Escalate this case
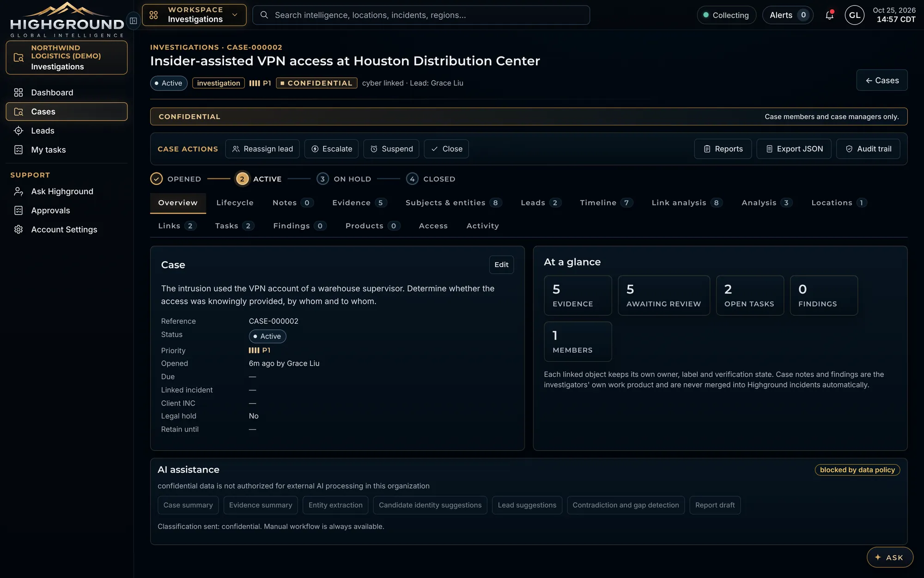 coord(331,149)
